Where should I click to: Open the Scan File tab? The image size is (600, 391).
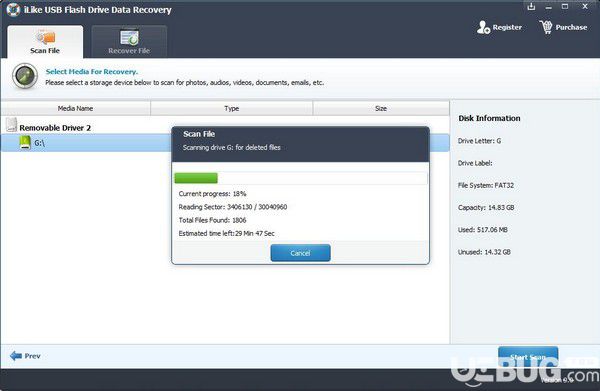pos(45,42)
